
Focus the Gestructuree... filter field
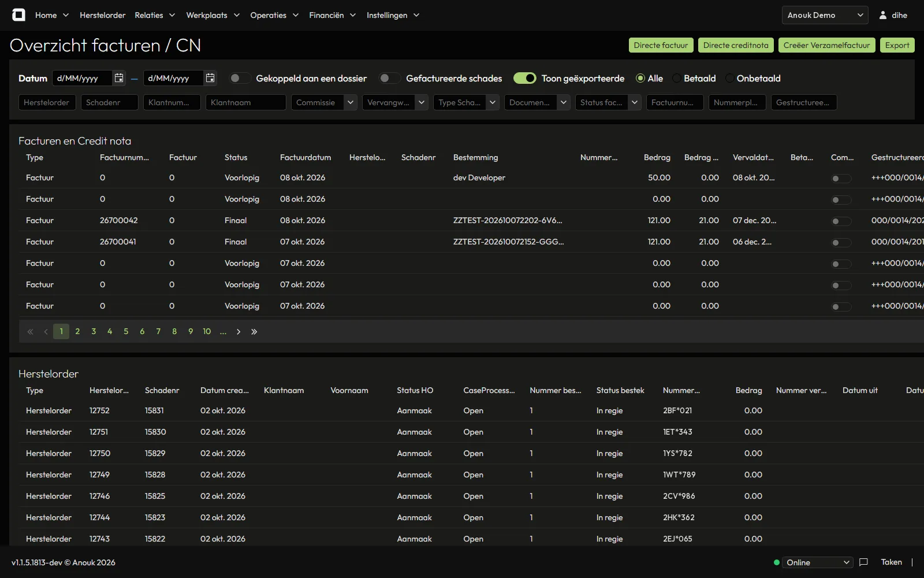[804, 102]
